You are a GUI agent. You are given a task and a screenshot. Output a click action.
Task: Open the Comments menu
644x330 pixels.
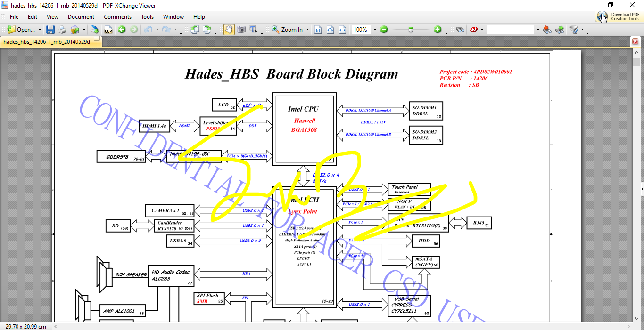point(118,17)
